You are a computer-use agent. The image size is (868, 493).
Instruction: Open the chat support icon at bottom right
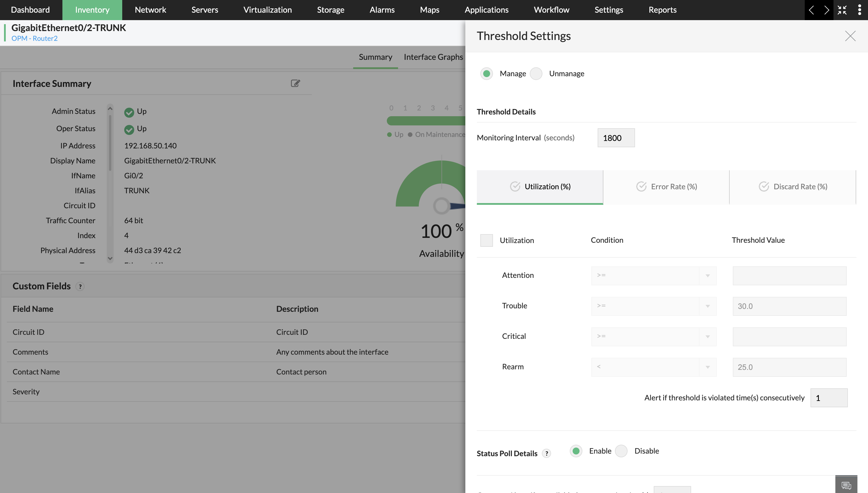pyautogui.click(x=846, y=485)
